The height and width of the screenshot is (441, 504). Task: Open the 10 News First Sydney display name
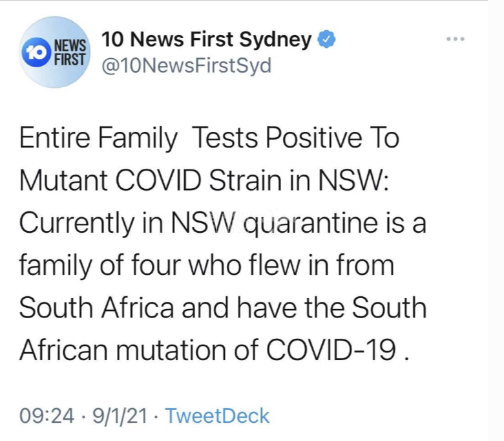(206, 40)
